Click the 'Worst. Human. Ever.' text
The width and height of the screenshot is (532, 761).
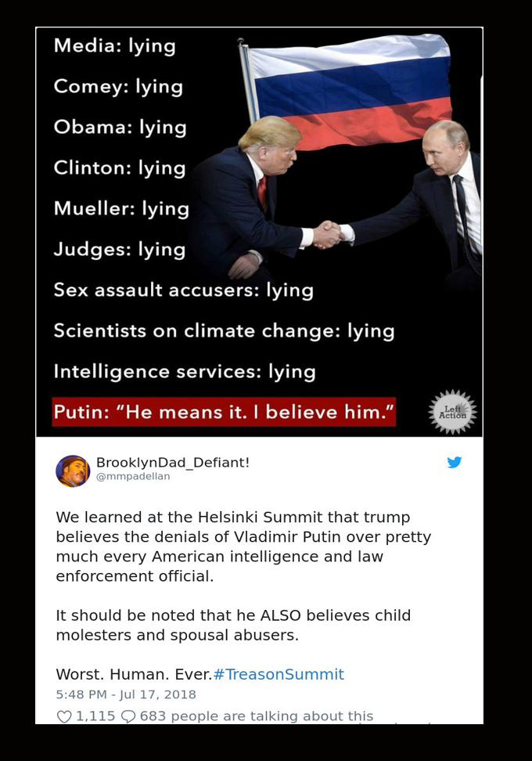coord(134,674)
